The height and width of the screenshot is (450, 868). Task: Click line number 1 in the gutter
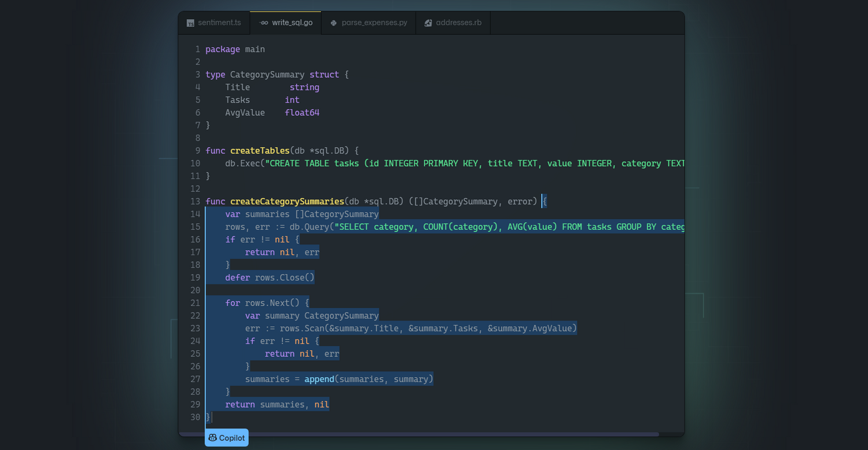click(197, 49)
